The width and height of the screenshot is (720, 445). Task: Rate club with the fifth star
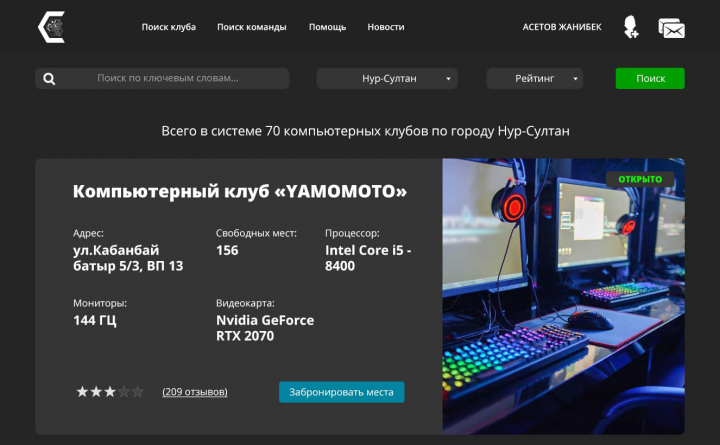tap(137, 392)
